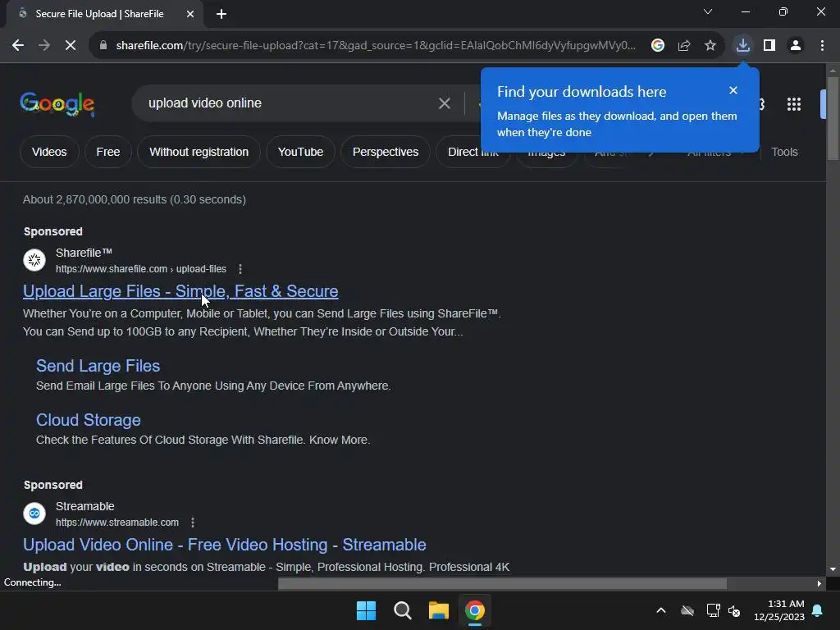Image resolution: width=840 pixels, height=630 pixels.
Task: Click the muted volume tray icon
Action: point(734,610)
